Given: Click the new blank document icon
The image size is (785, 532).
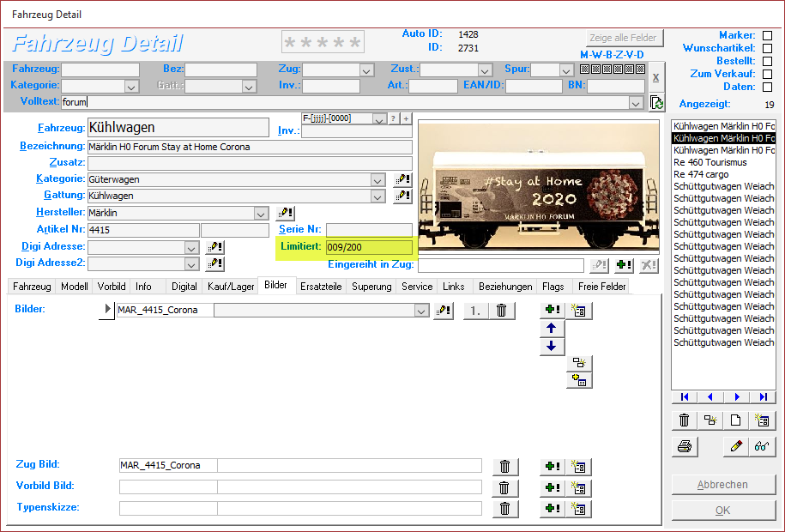Looking at the screenshot, I should [736, 420].
